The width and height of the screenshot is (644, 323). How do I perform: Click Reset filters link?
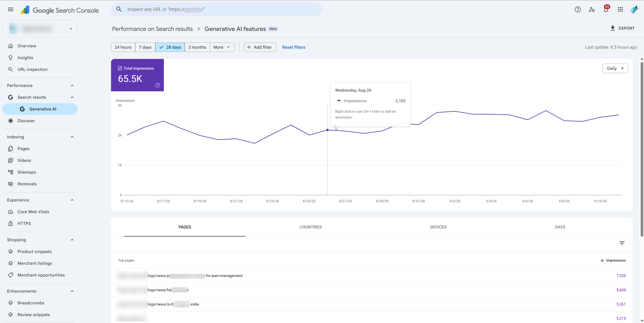click(294, 47)
